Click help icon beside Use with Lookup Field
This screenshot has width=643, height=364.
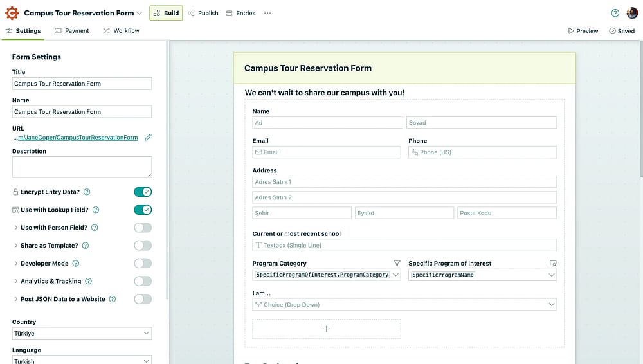(x=96, y=210)
